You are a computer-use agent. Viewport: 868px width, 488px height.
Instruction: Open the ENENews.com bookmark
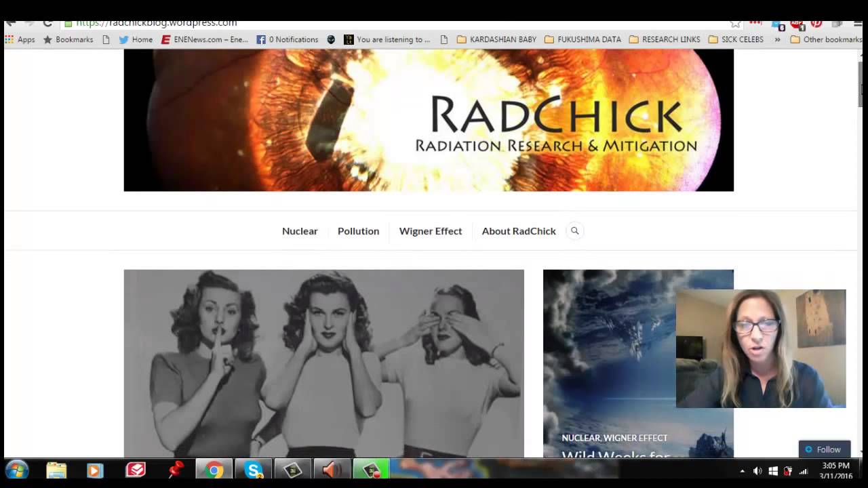pyautogui.click(x=205, y=39)
